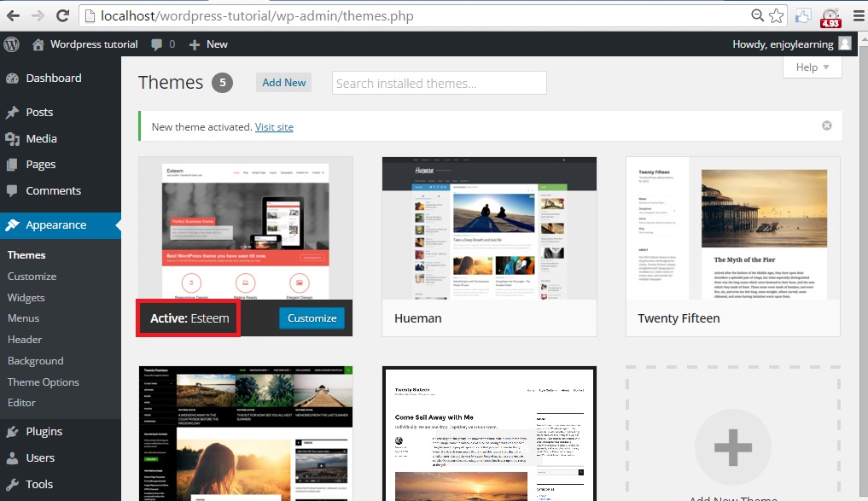Screen dimensions: 868x501
Task: Open the Header submenu item
Action: [25, 340]
